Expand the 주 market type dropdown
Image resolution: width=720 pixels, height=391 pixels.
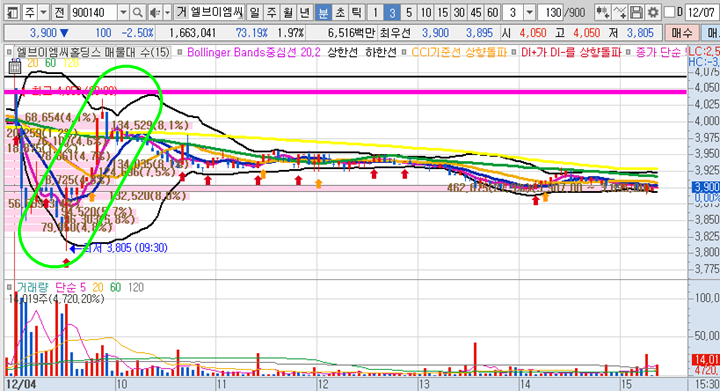[x=43, y=12]
